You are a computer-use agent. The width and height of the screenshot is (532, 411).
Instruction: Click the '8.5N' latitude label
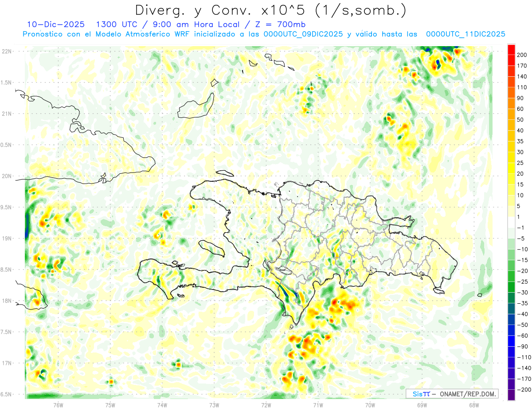point(6,270)
